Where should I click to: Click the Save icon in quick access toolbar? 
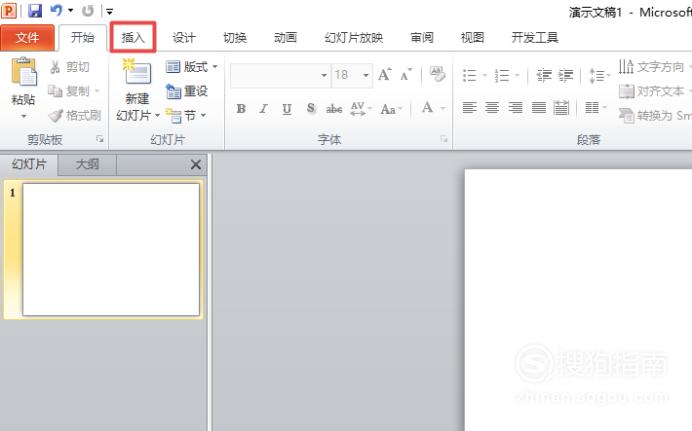pyautogui.click(x=35, y=11)
